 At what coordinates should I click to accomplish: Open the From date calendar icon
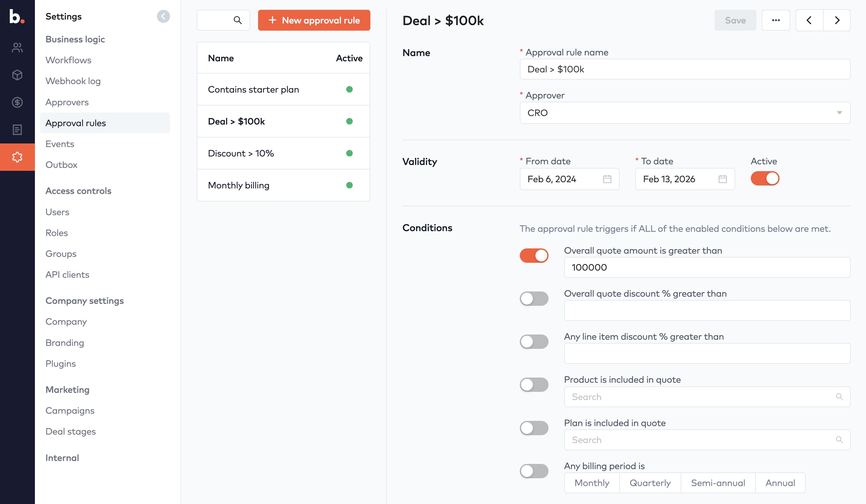(x=607, y=179)
